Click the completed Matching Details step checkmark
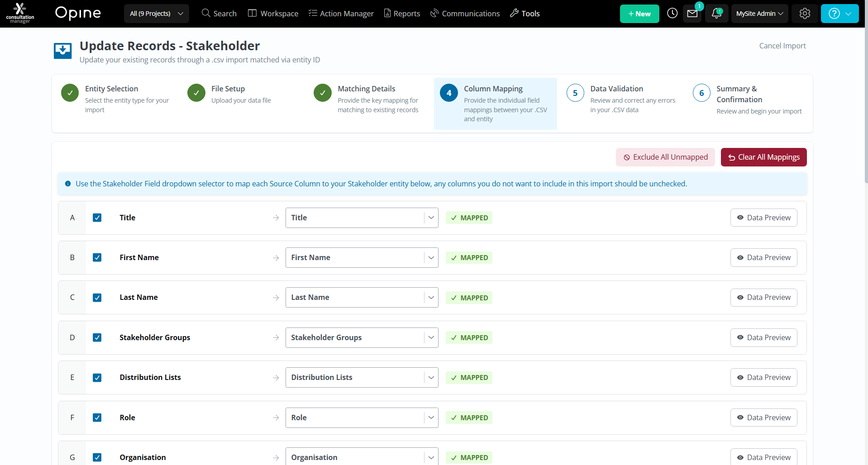The height and width of the screenshot is (465, 868). (323, 93)
